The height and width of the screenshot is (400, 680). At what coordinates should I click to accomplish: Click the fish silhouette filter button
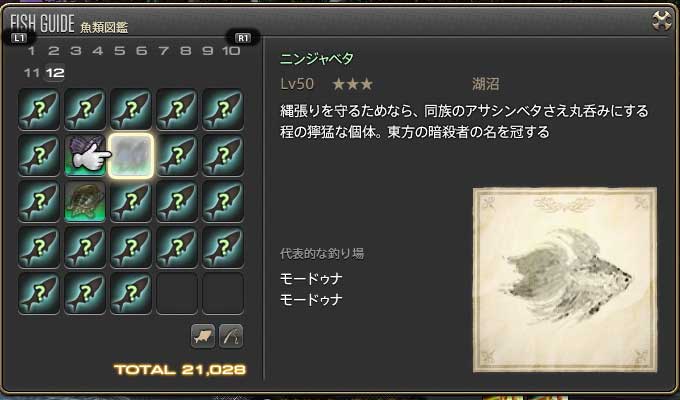(203, 336)
